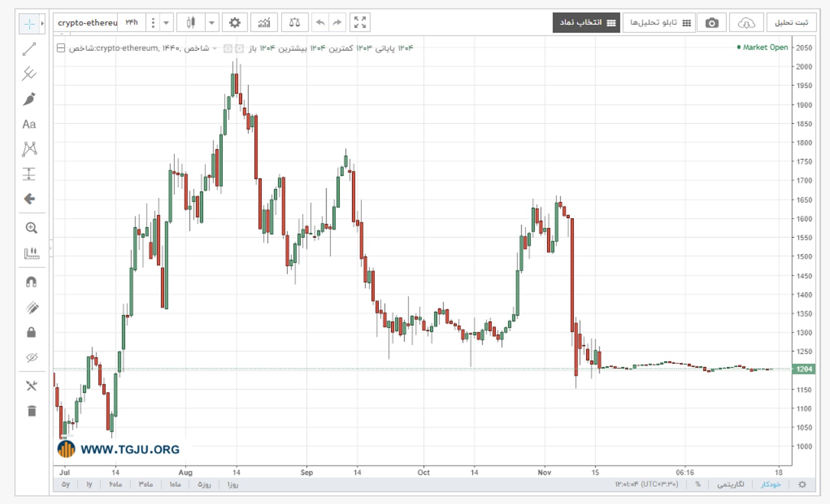Select the trend line drawing tool
The image size is (830, 504).
pos(29,49)
